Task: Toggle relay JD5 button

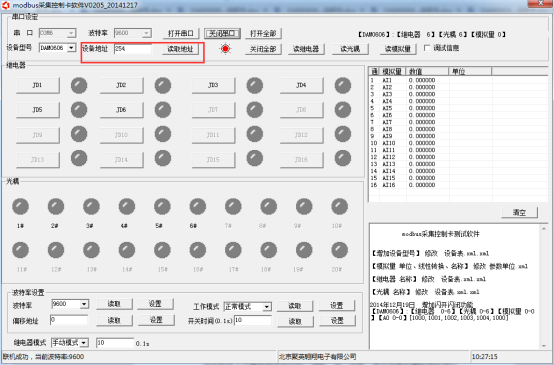Action: click(x=37, y=110)
